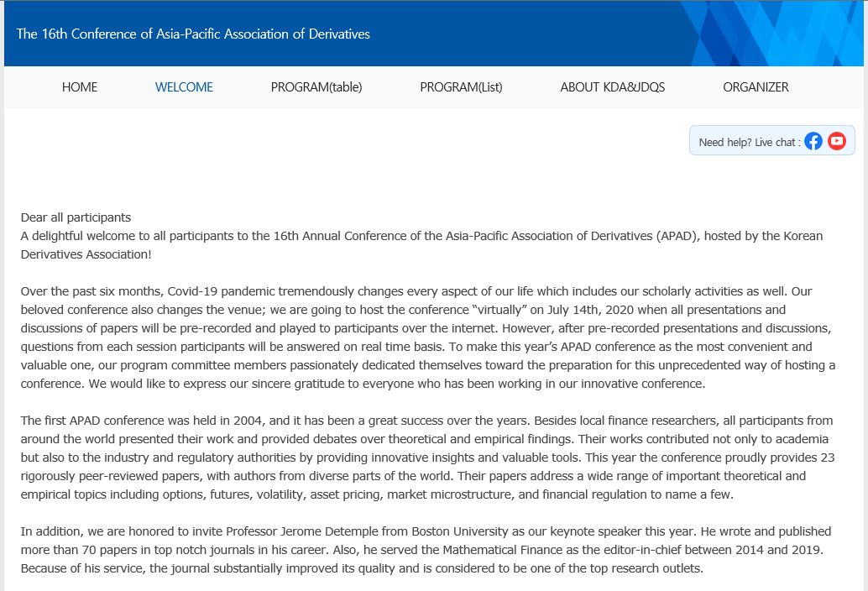Open the PROGRAM(table) page

(316, 86)
